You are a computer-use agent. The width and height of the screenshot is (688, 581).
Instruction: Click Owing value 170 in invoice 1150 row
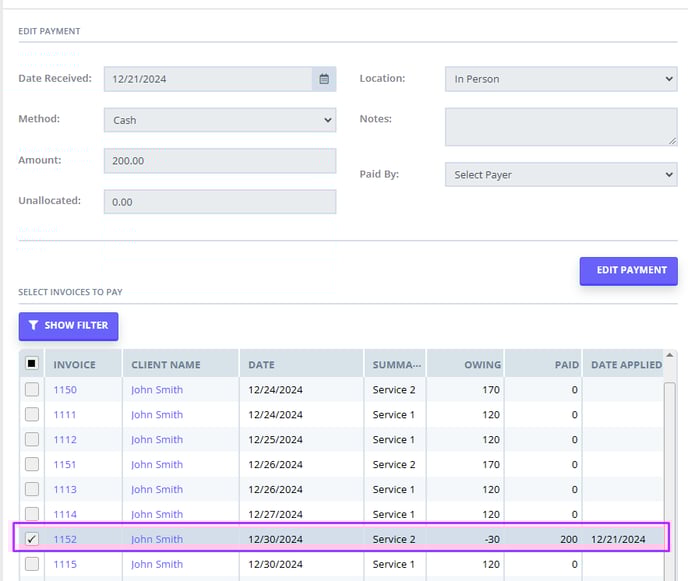491,390
